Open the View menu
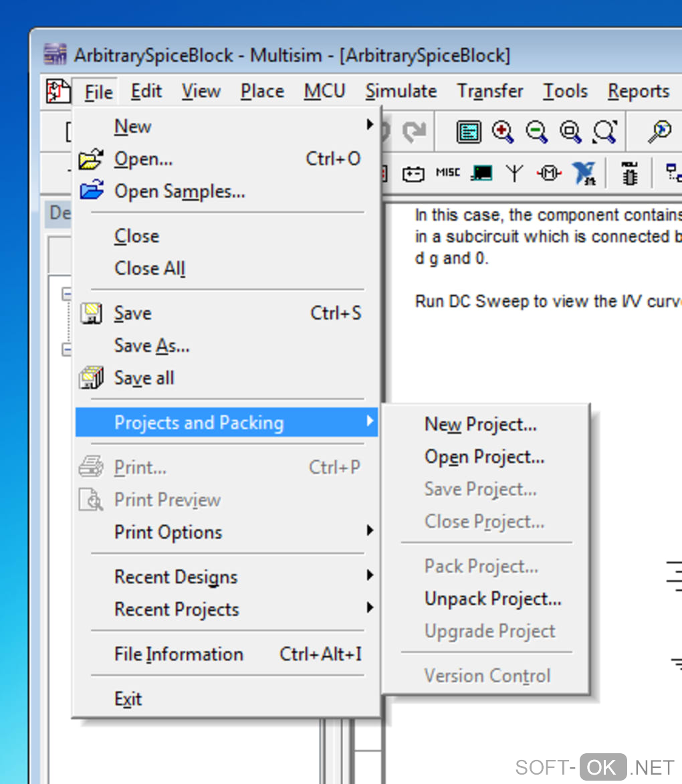Image resolution: width=682 pixels, height=784 pixels. point(201,91)
